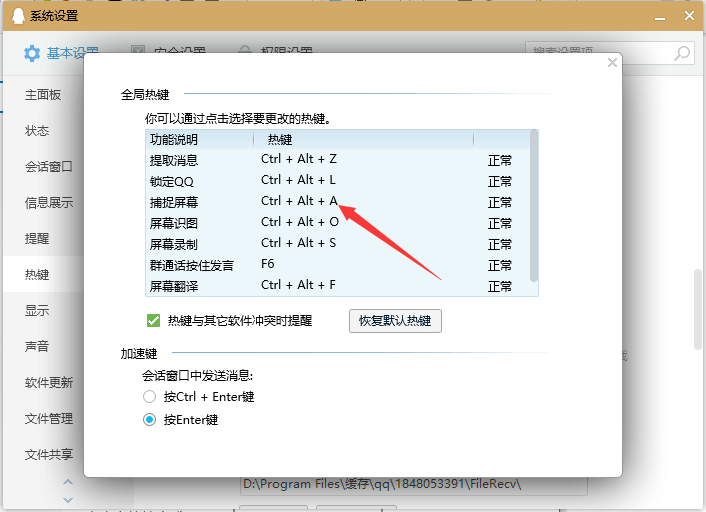The height and width of the screenshot is (512, 706).
Task: Open 显示 section in sidebar
Action: (37, 310)
